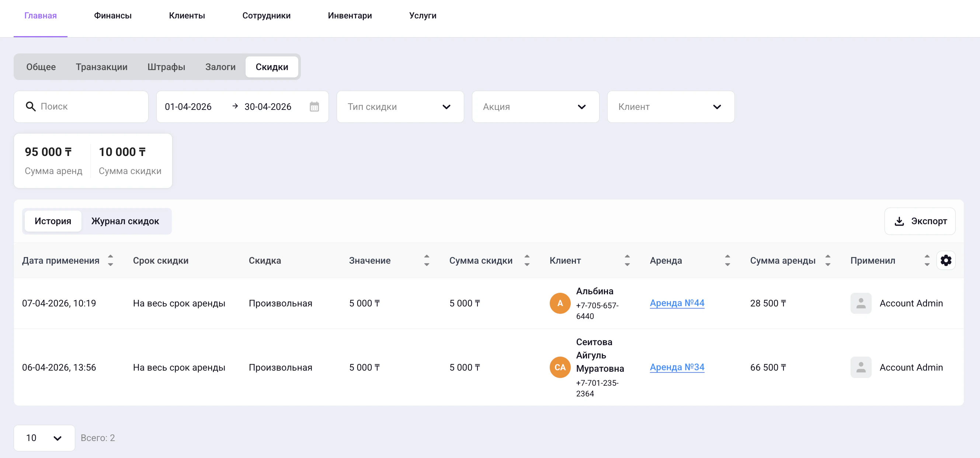Open the Акция dropdown
Image resolution: width=980 pixels, height=458 pixels.
[x=535, y=107]
